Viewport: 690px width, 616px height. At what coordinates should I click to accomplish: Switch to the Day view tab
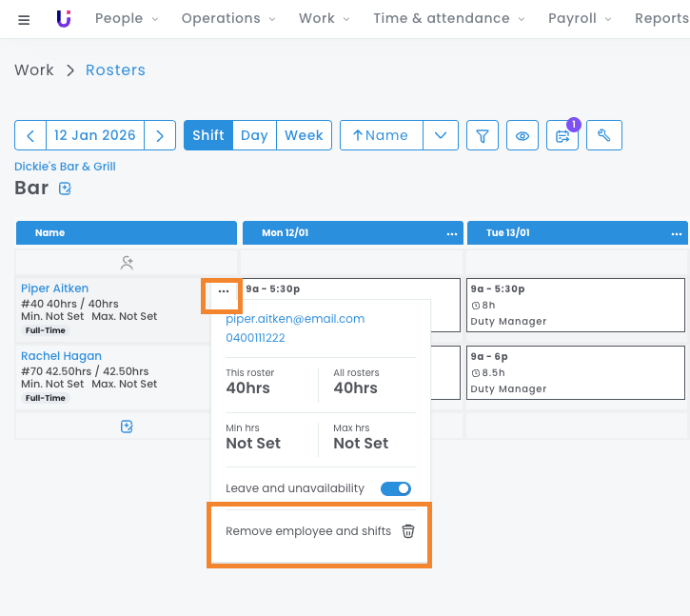click(x=254, y=135)
